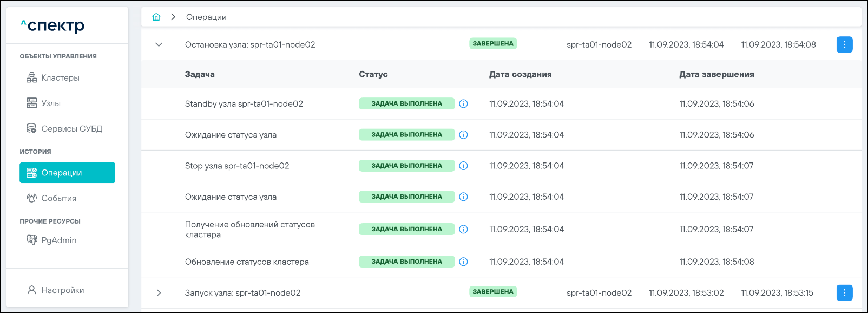Open info icon for Обновление статусов кластера
Image resolution: width=868 pixels, height=313 pixels.
click(463, 262)
